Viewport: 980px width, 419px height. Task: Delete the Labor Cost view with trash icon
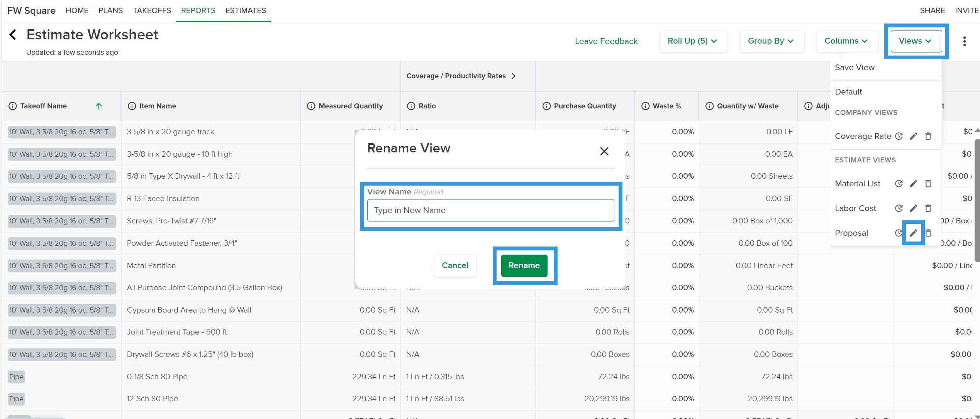pyautogui.click(x=928, y=208)
